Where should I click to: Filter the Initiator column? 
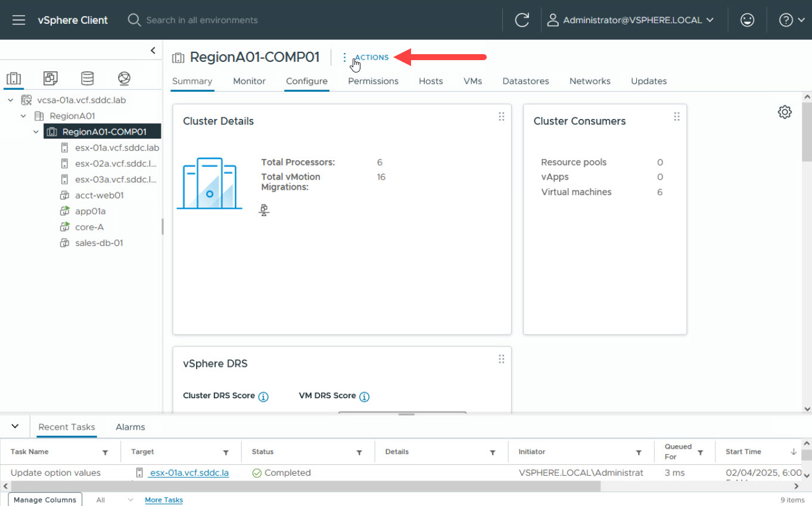[639, 452]
